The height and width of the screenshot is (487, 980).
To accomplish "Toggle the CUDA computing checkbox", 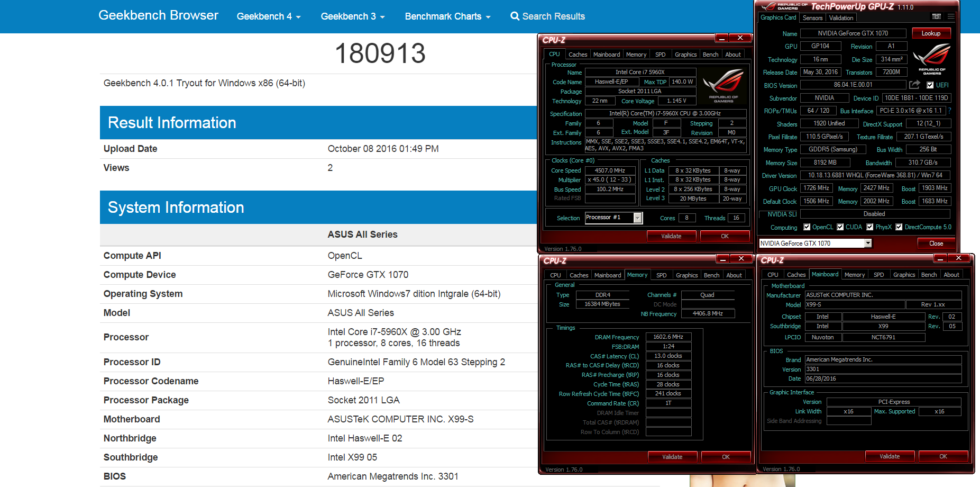I will [840, 227].
